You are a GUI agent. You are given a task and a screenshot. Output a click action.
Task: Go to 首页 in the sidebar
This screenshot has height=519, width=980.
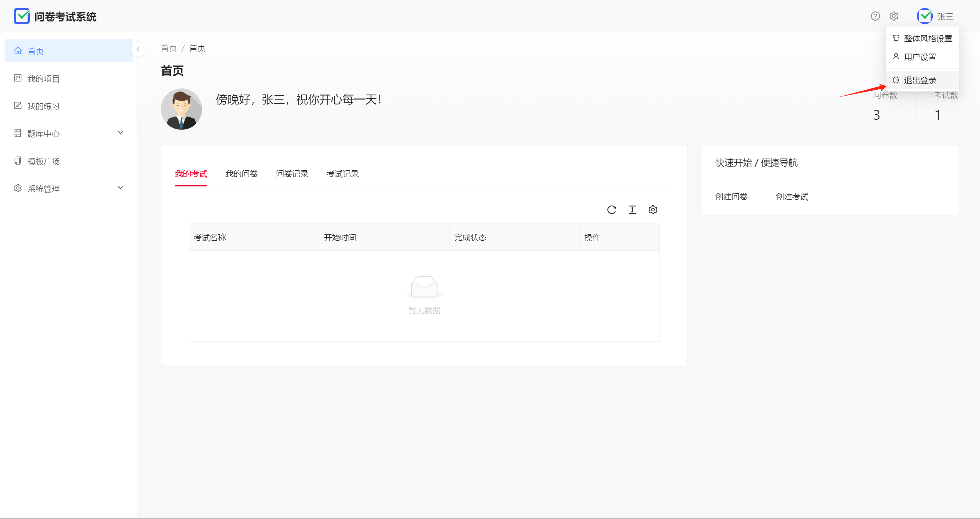69,51
